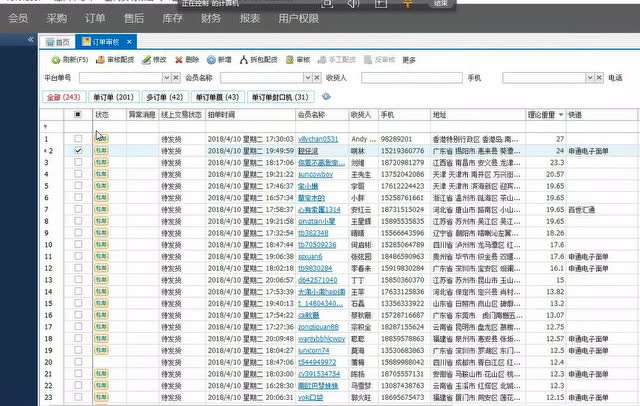Open the 采购 menu

(56, 18)
